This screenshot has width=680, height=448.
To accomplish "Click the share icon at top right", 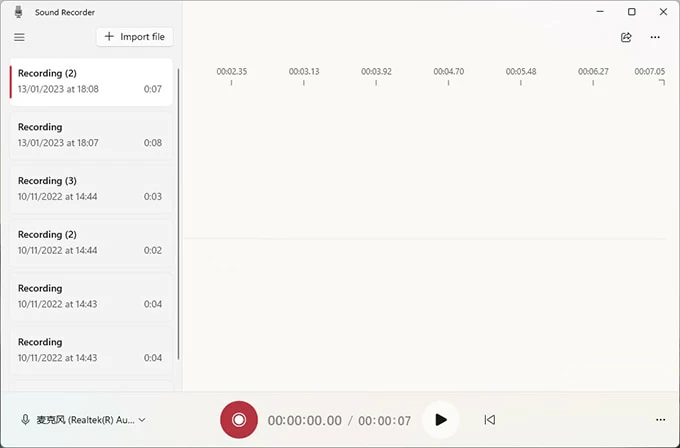I will [x=626, y=37].
